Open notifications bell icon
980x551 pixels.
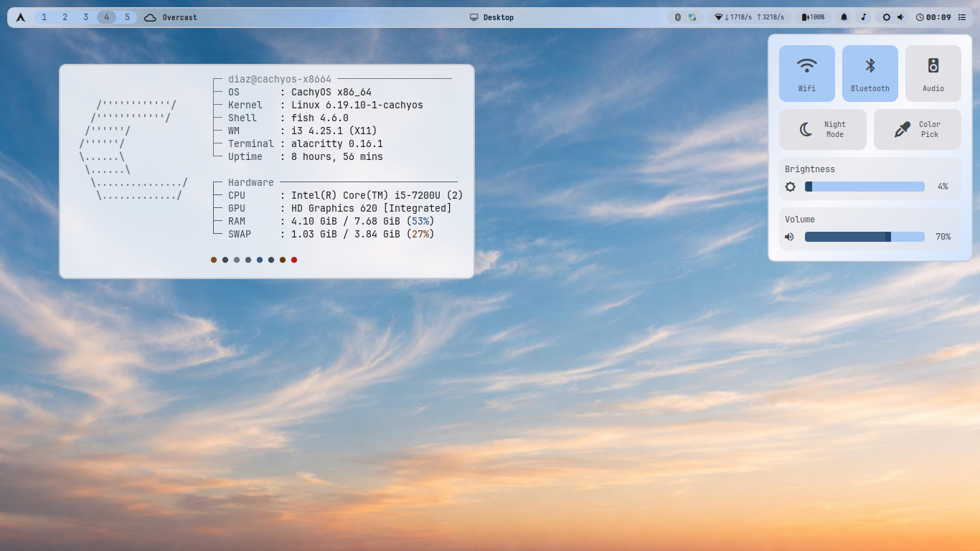(844, 17)
